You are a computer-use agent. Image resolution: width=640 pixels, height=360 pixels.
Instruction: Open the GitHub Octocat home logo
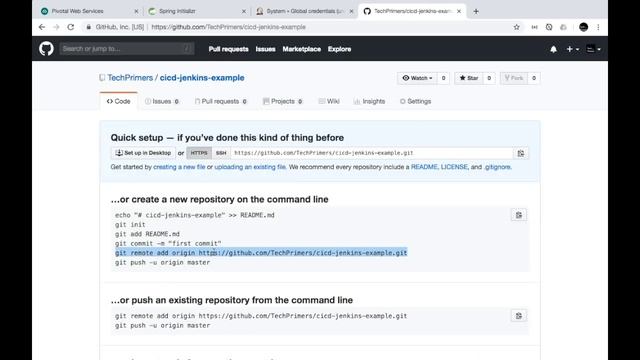[46, 49]
